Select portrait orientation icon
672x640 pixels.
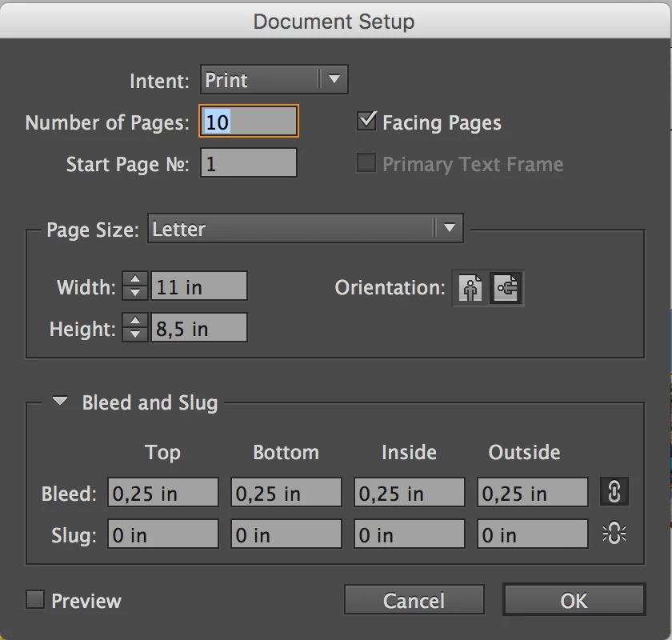click(x=470, y=288)
